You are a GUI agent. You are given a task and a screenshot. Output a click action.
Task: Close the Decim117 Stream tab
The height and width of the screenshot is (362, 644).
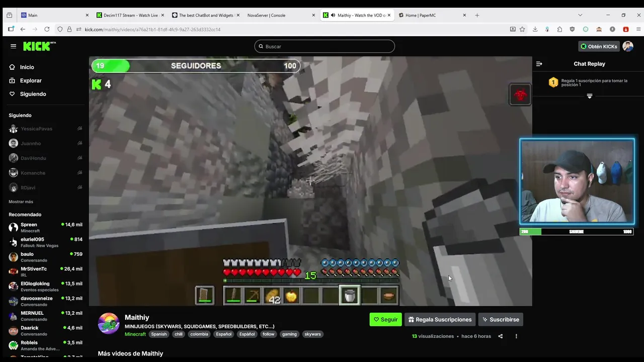point(163,15)
